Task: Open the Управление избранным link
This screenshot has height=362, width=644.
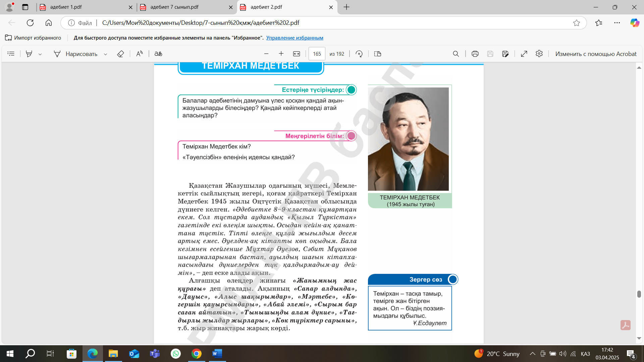Action: (294, 38)
